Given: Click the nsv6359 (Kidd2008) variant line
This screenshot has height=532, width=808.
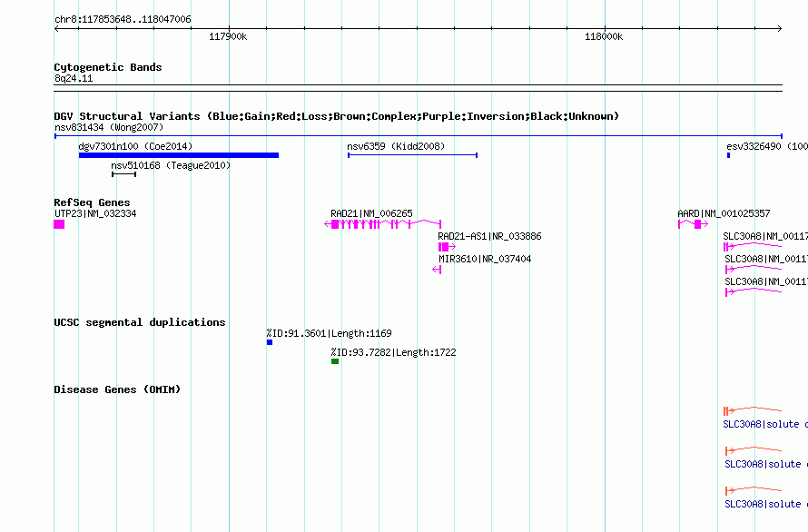Looking at the screenshot, I should pyautogui.click(x=412, y=155).
